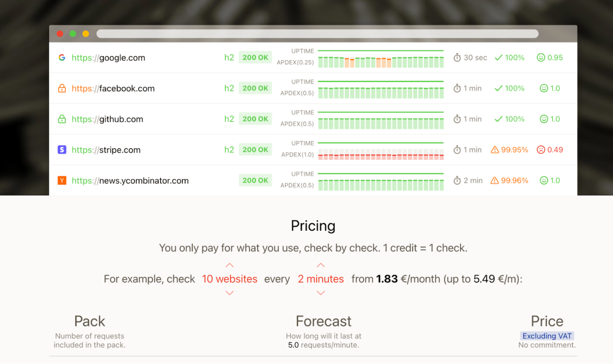613x364 pixels.
Task: Click the APDEX(0.25) label
Action: click(x=295, y=62)
